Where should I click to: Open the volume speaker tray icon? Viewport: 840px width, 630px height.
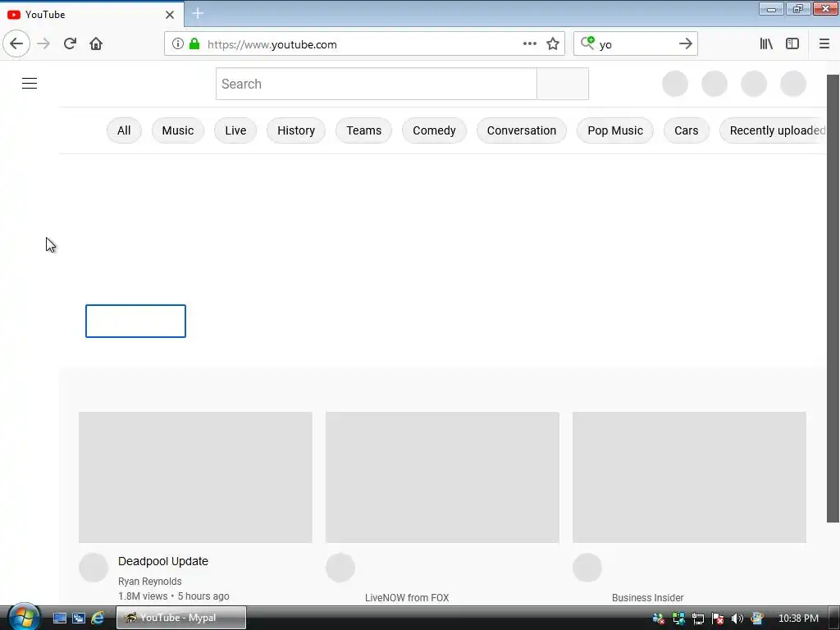[x=737, y=619]
